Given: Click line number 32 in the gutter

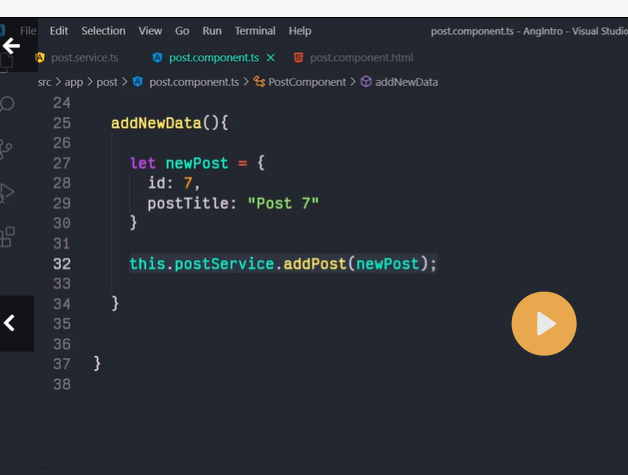Looking at the screenshot, I should tap(61, 264).
